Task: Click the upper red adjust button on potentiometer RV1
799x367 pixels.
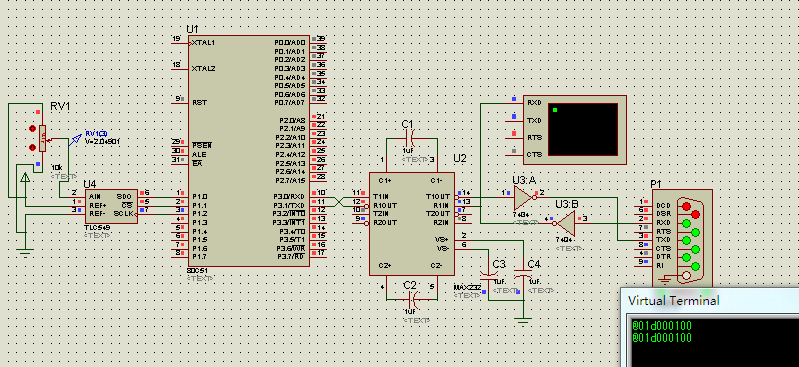Action: click(x=32, y=128)
